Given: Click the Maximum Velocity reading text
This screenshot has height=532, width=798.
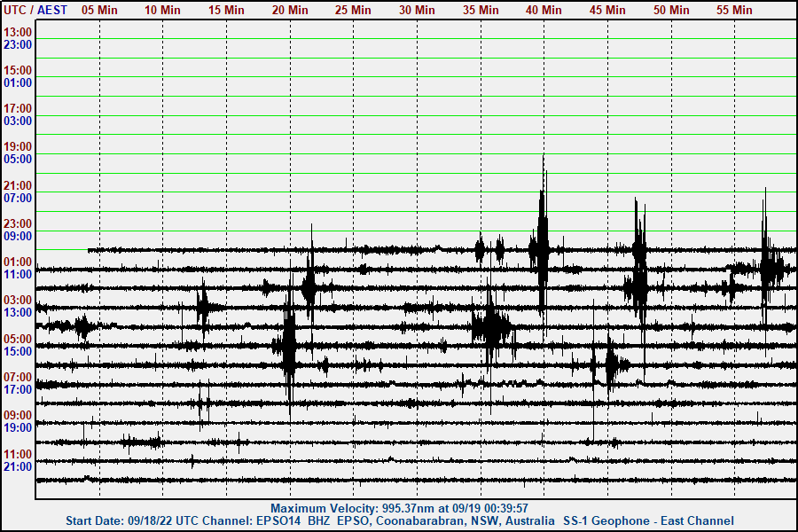Looking at the screenshot, I should tap(399, 508).
